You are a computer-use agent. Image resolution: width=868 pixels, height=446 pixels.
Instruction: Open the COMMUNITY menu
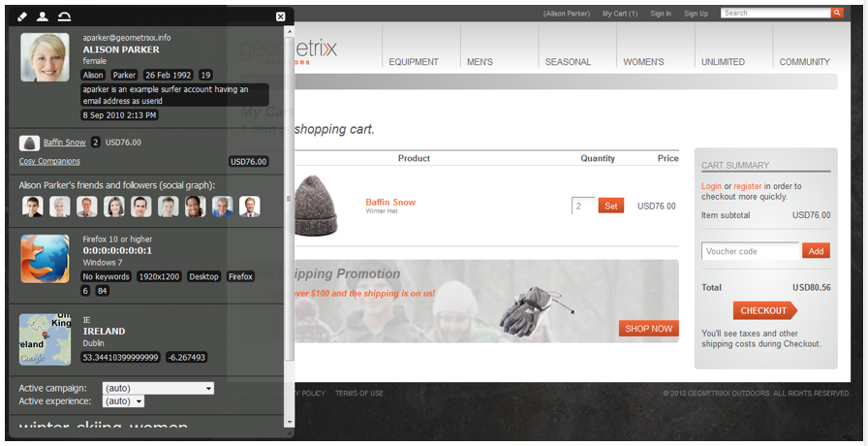[x=804, y=62]
